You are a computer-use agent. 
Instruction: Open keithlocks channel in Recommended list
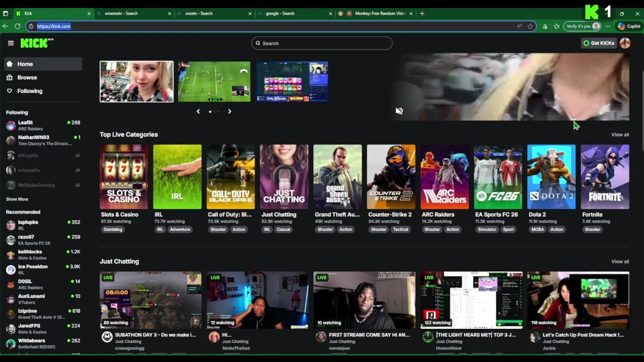43,254
